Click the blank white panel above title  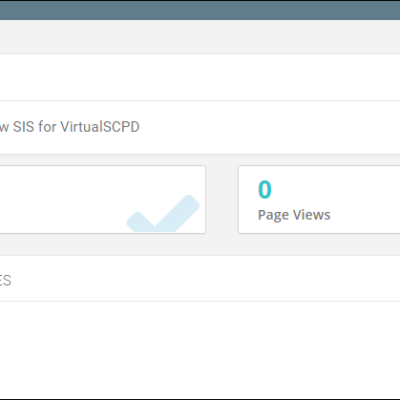[200, 77]
